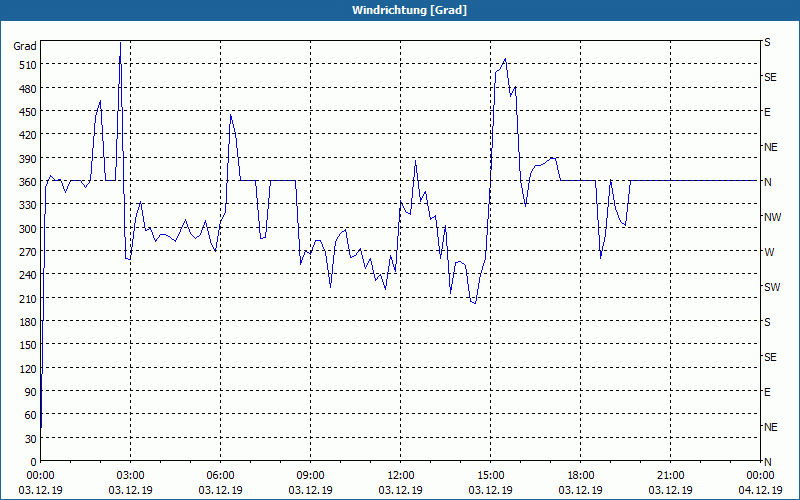Click the NE compass label between 390 and 420
Viewport: 800px width, 500px height.
(771, 147)
